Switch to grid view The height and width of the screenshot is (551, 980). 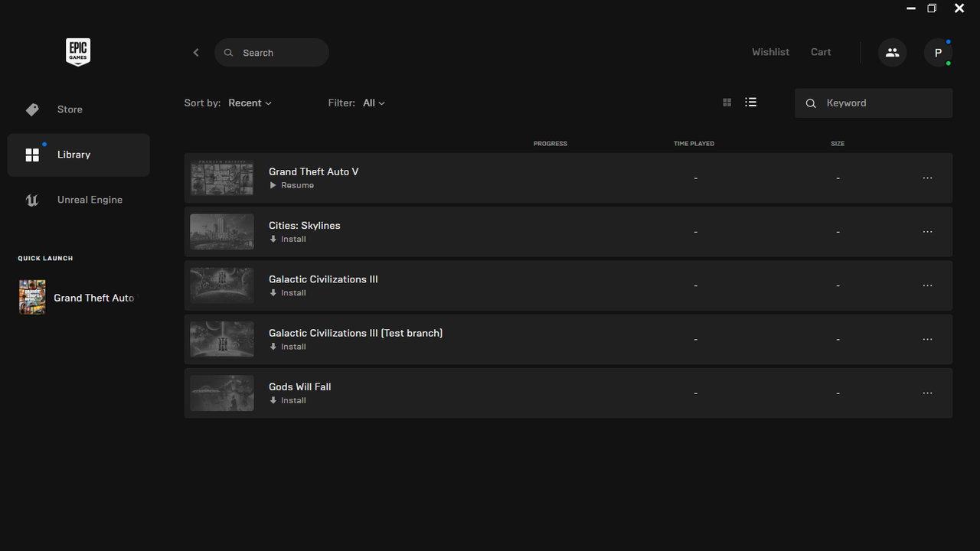tap(727, 103)
